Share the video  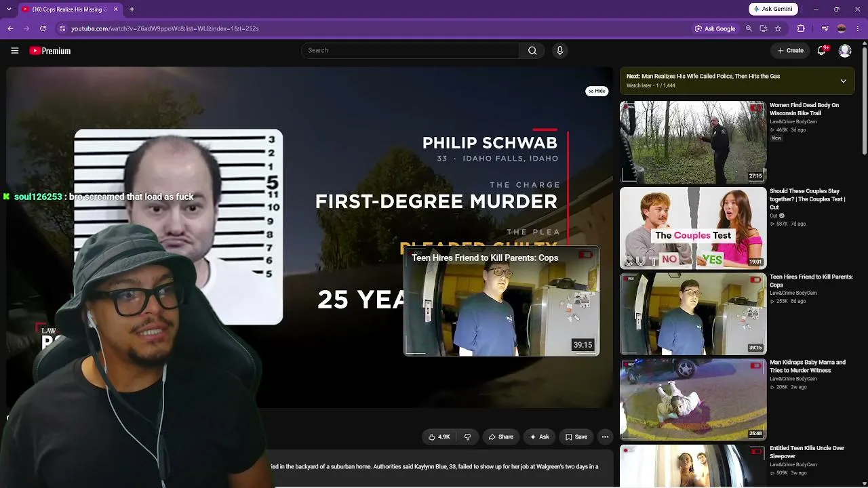[x=500, y=437]
